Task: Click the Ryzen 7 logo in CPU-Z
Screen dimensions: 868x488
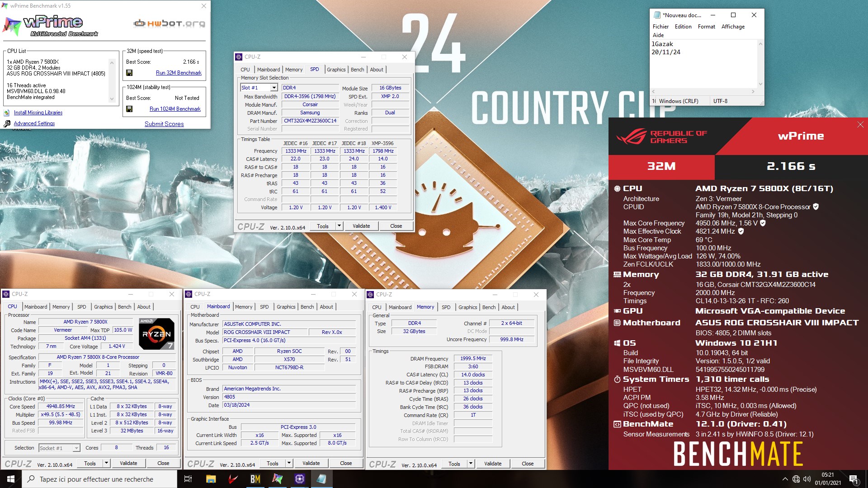Action: pyautogui.click(x=156, y=334)
